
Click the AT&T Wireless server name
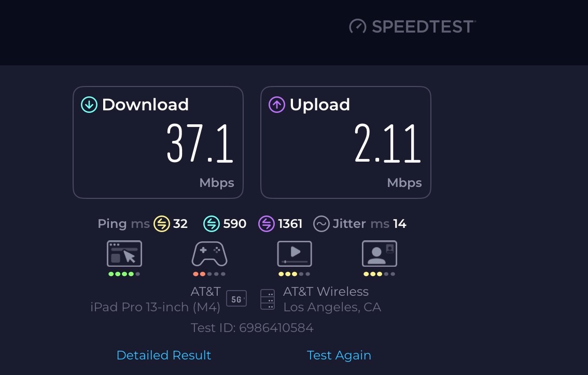[x=326, y=291]
